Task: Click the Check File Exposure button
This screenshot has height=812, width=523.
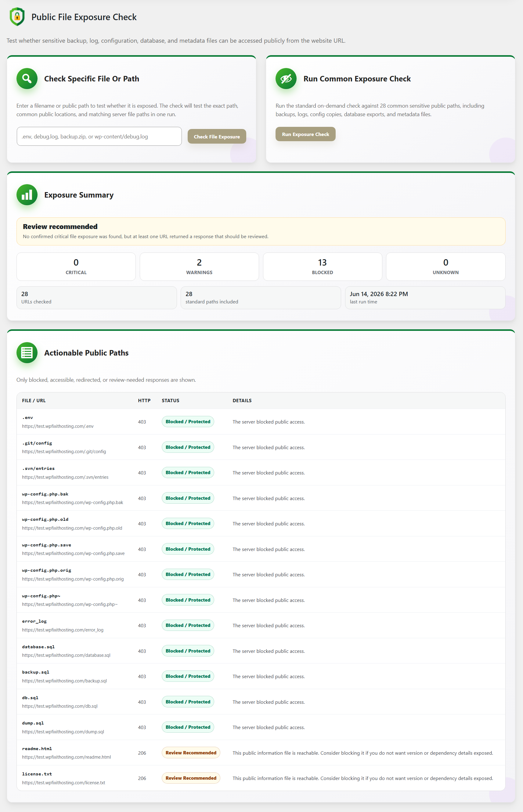Action: tap(217, 136)
